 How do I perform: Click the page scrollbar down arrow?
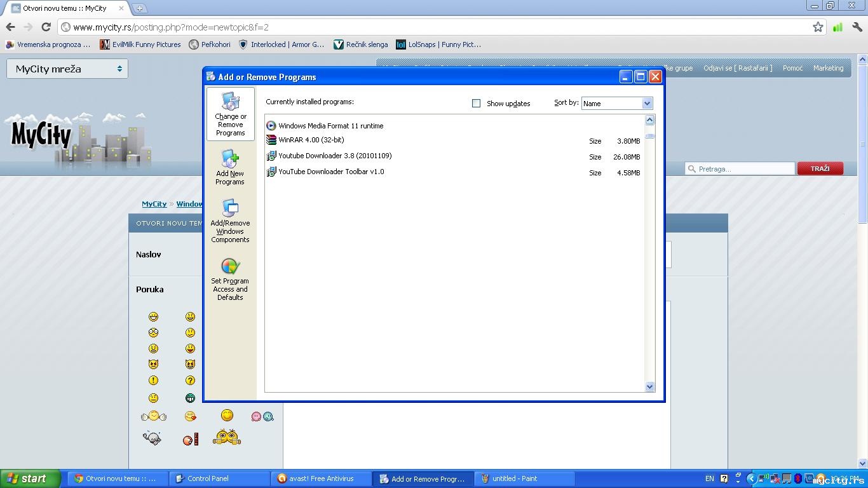tap(862, 463)
